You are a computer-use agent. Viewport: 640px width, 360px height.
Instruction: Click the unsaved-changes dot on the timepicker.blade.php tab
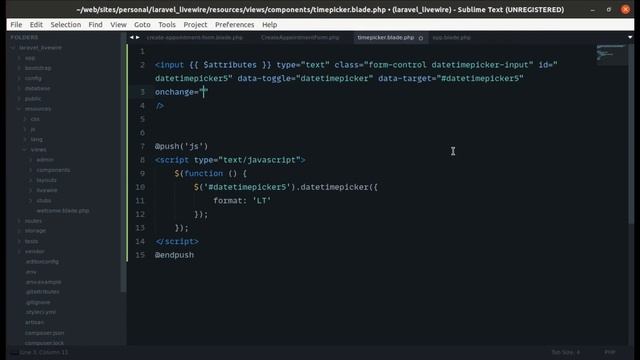coord(421,38)
